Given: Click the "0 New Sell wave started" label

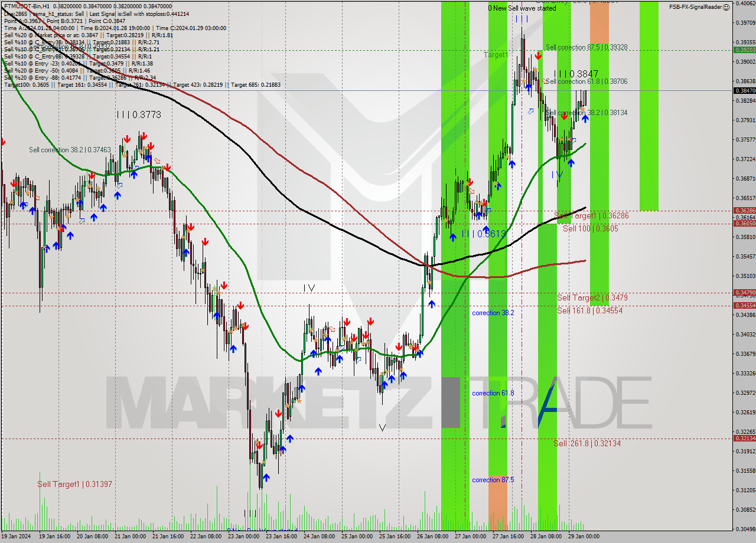Looking at the screenshot, I should click(x=522, y=8).
